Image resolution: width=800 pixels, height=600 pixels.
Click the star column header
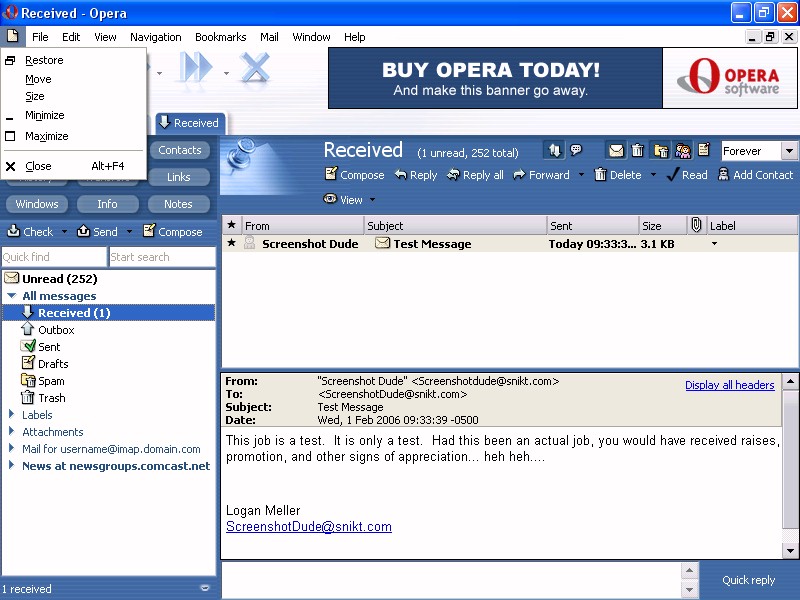(232, 225)
